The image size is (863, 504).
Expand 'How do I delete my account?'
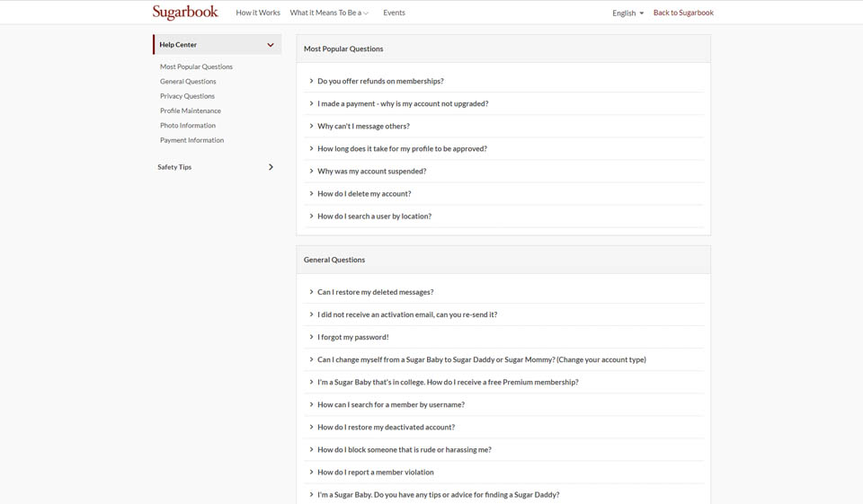coord(364,193)
